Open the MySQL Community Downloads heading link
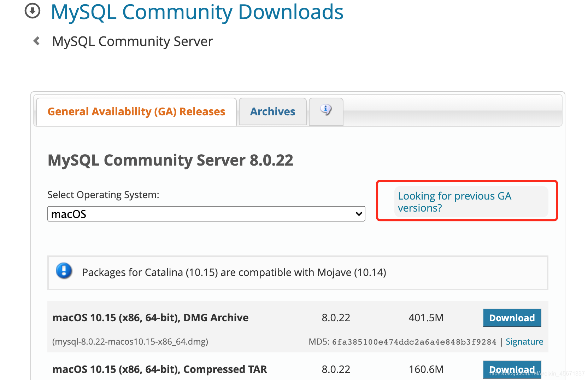The height and width of the screenshot is (380, 588). click(x=197, y=12)
